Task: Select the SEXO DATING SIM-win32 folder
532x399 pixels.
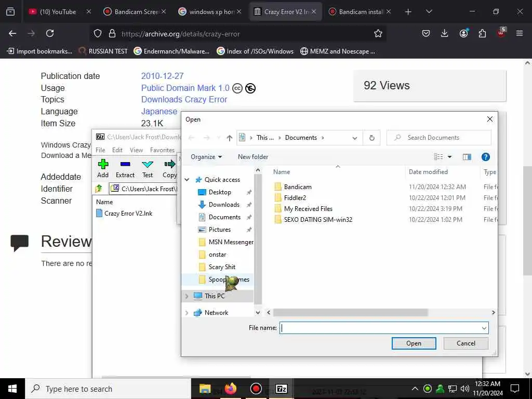Action: pyautogui.click(x=318, y=220)
